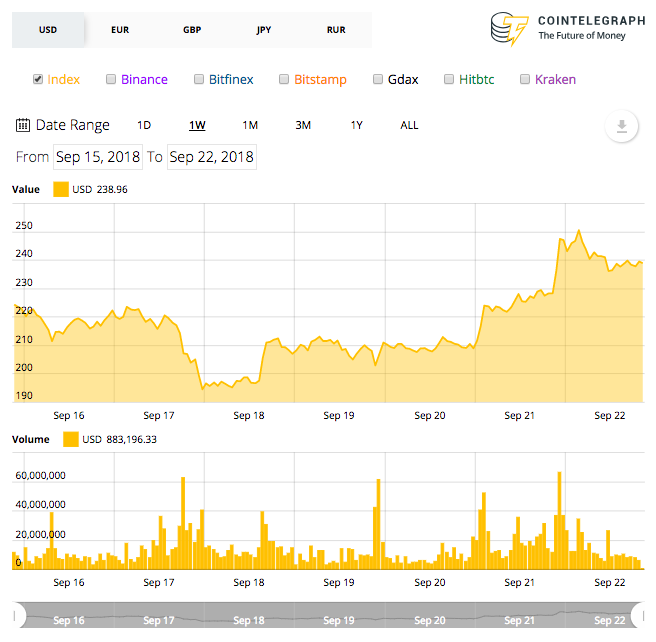The image size is (656, 642).
Task: Enable the Binance checkbox
Action: (x=111, y=79)
